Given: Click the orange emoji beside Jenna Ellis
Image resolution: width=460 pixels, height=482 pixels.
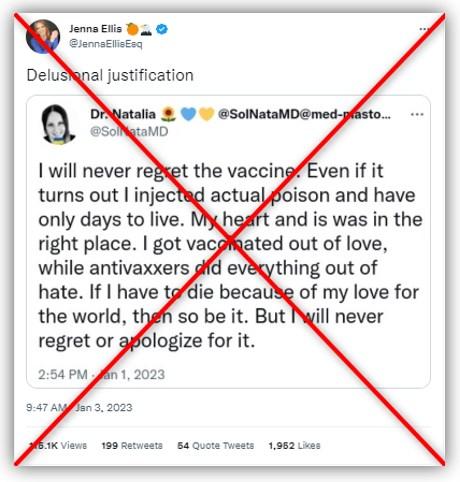Looking at the screenshot, I should pyautogui.click(x=132, y=29).
